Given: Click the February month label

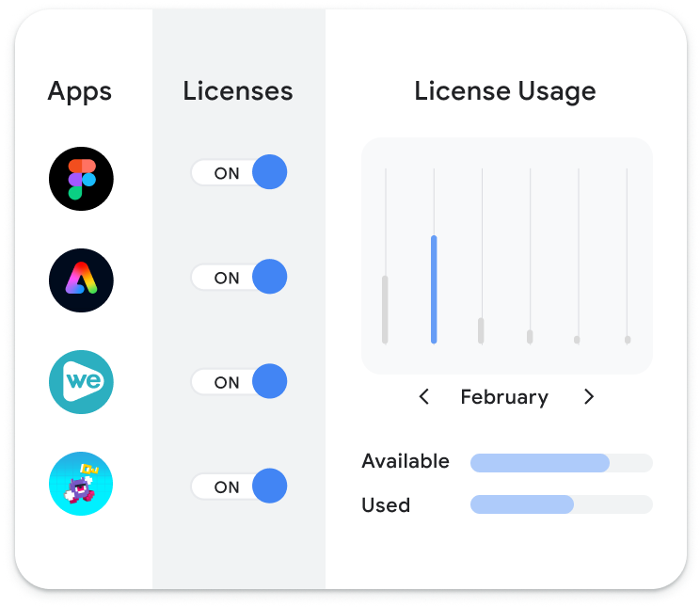Looking at the screenshot, I should (x=504, y=397).
